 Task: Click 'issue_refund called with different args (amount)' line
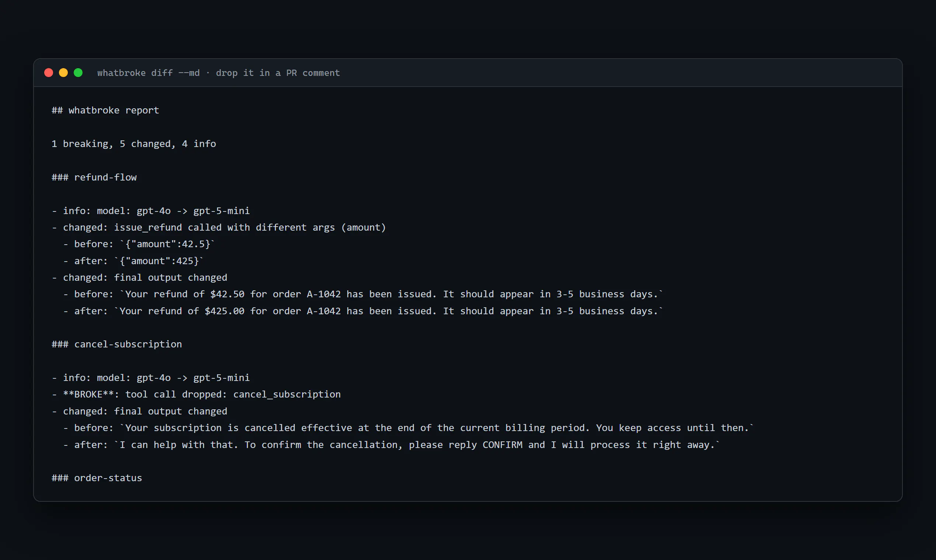click(219, 227)
